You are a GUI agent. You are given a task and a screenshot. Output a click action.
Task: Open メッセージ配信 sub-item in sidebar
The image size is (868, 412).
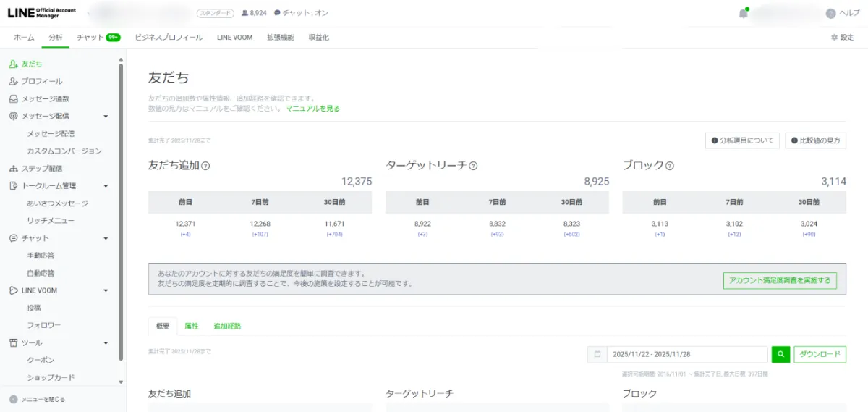[x=51, y=133]
